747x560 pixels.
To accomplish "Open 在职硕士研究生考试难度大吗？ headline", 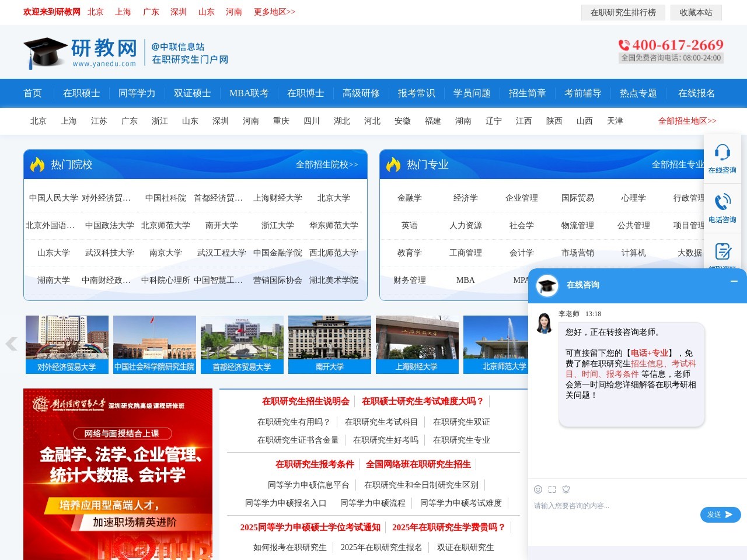I will coord(423,401).
